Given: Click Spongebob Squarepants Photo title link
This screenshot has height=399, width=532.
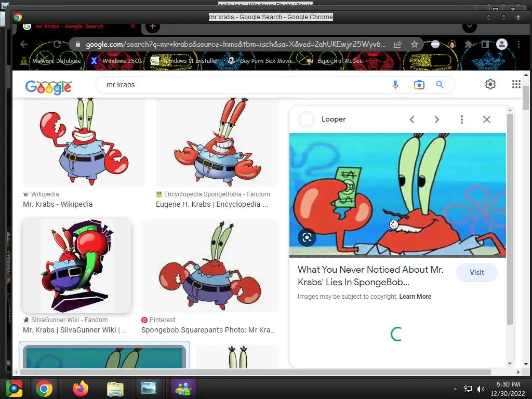Looking at the screenshot, I should (x=208, y=330).
